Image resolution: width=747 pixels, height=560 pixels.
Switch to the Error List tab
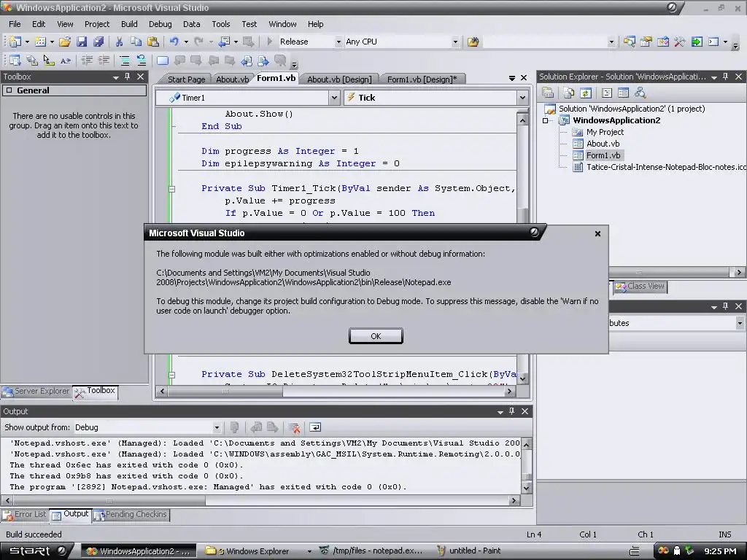[25, 515]
